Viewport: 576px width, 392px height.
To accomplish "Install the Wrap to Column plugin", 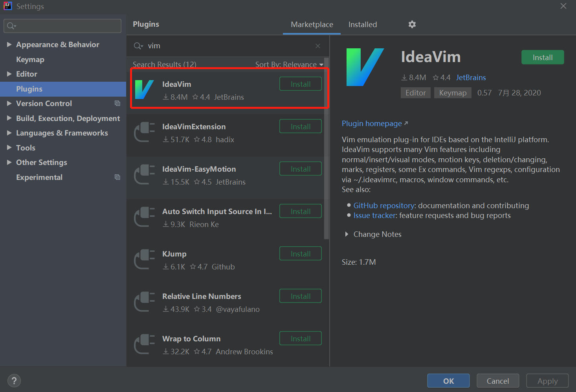I will (x=301, y=339).
